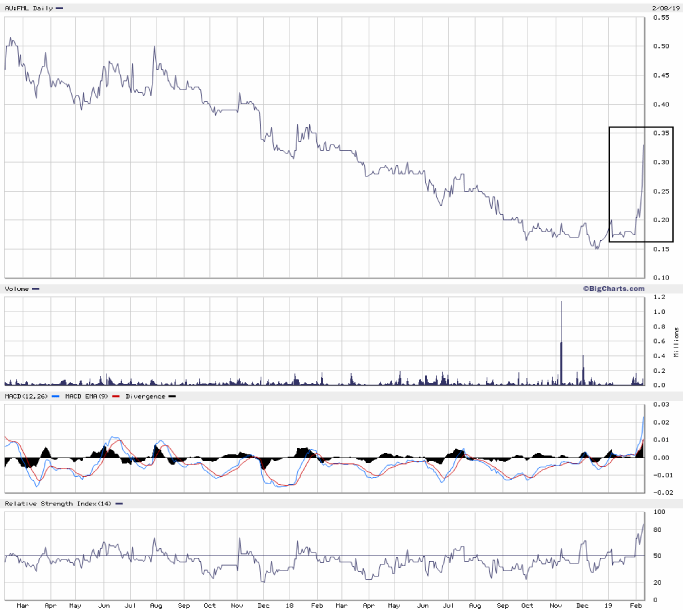The image size is (683, 610).
Task: Click the 100 value on RSI axis
Action: (x=660, y=512)
